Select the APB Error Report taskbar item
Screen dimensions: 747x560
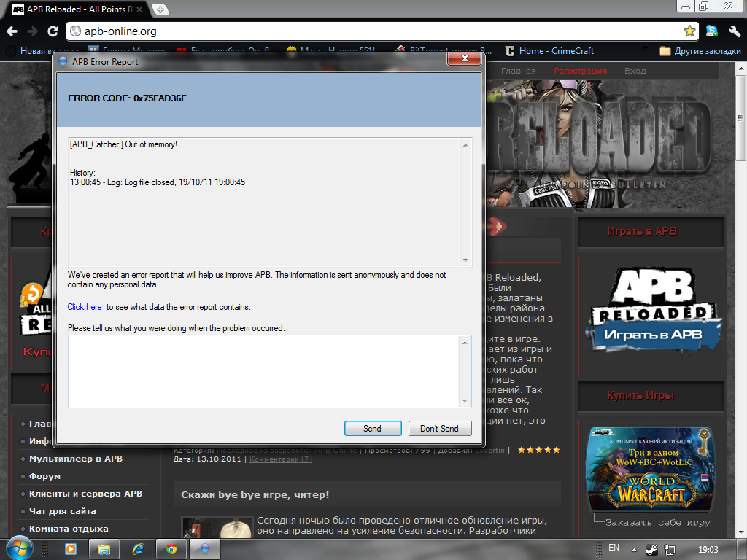205,550
